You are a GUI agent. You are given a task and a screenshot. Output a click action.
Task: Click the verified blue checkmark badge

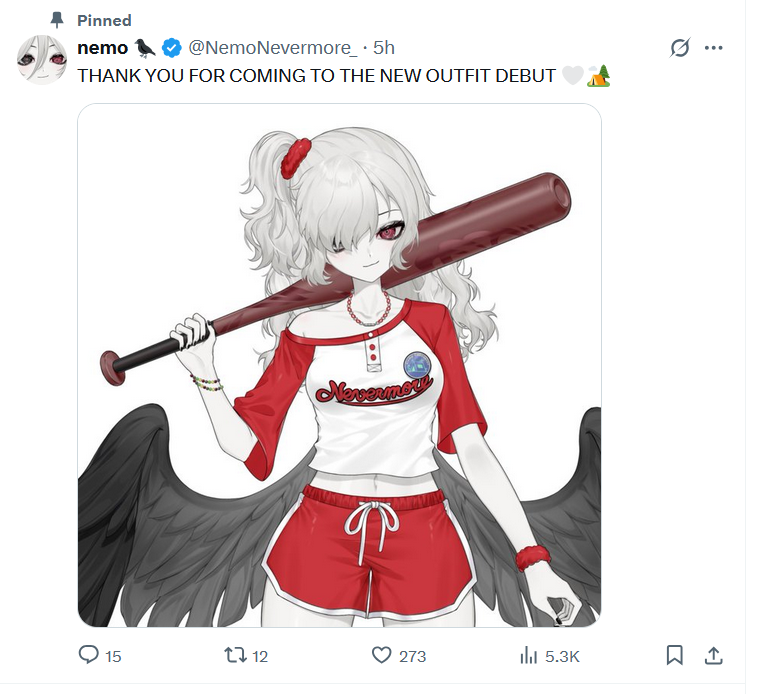pos(171,48)
